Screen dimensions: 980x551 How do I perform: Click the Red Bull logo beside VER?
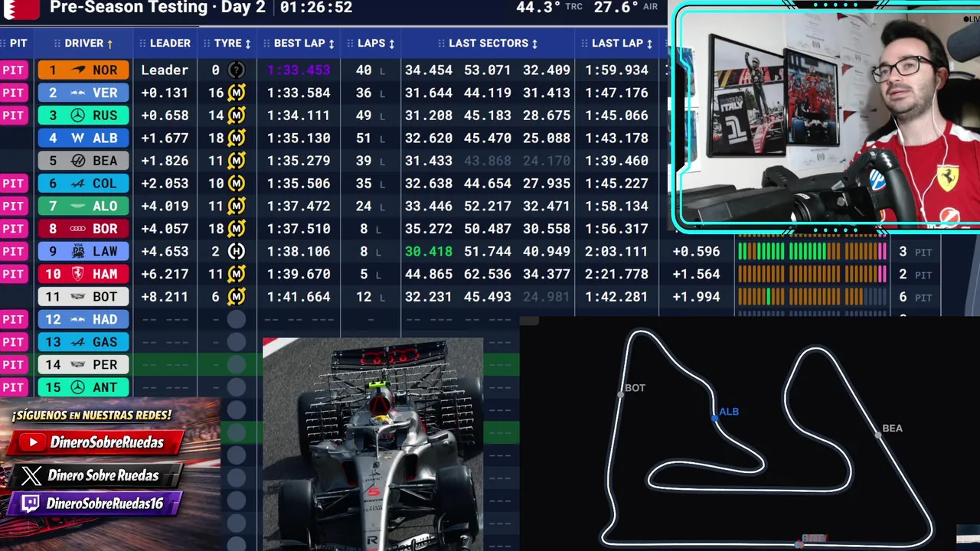point(78,93)
